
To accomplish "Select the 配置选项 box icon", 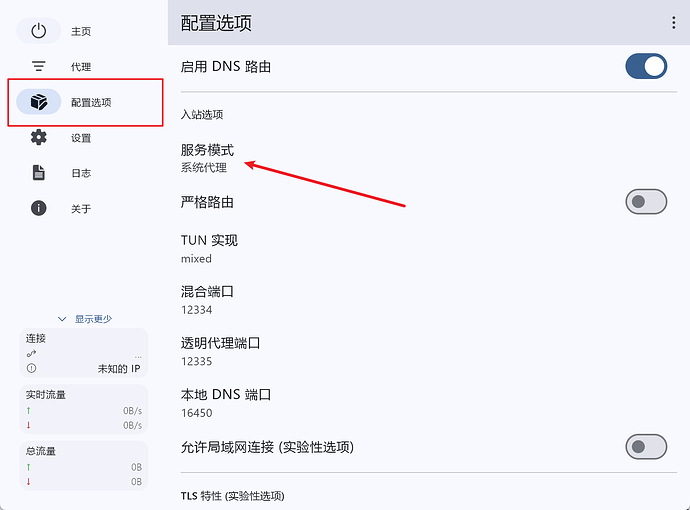I will pyautogui.click(x=39, y=102).
